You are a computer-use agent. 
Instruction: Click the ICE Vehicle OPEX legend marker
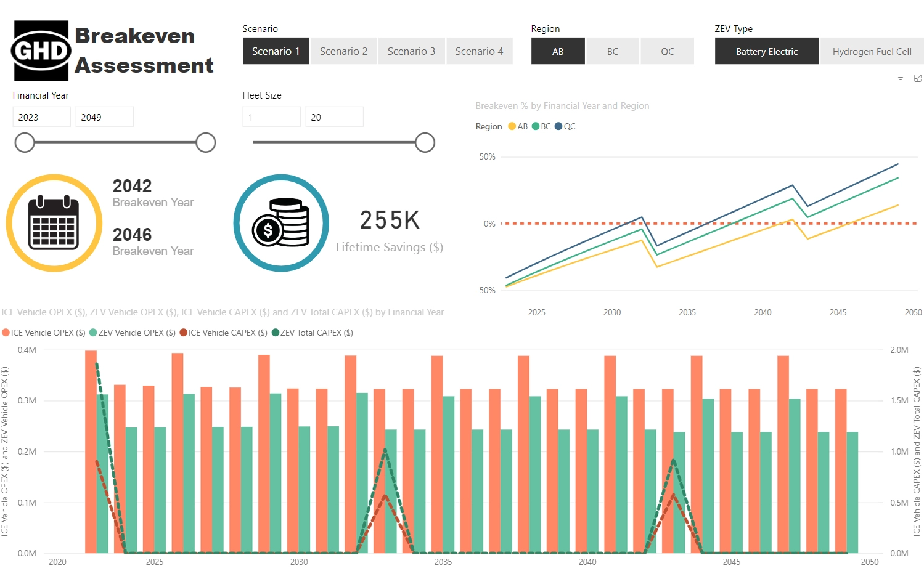pyautogui.click(x=6, y=333)
